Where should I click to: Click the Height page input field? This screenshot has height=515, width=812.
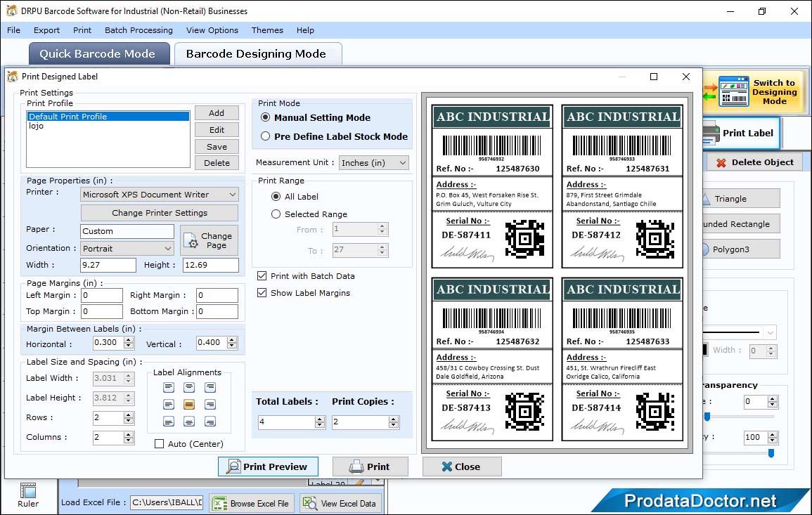[211, 265]
